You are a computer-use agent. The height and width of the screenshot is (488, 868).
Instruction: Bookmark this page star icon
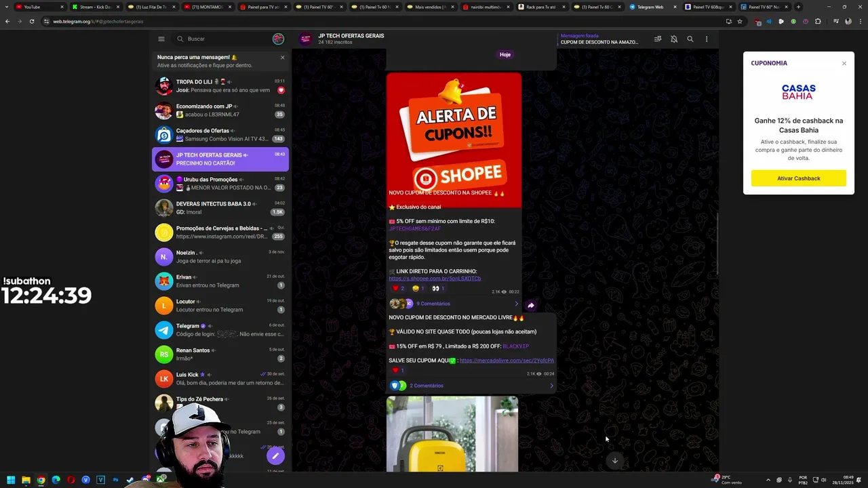point(740,21)
